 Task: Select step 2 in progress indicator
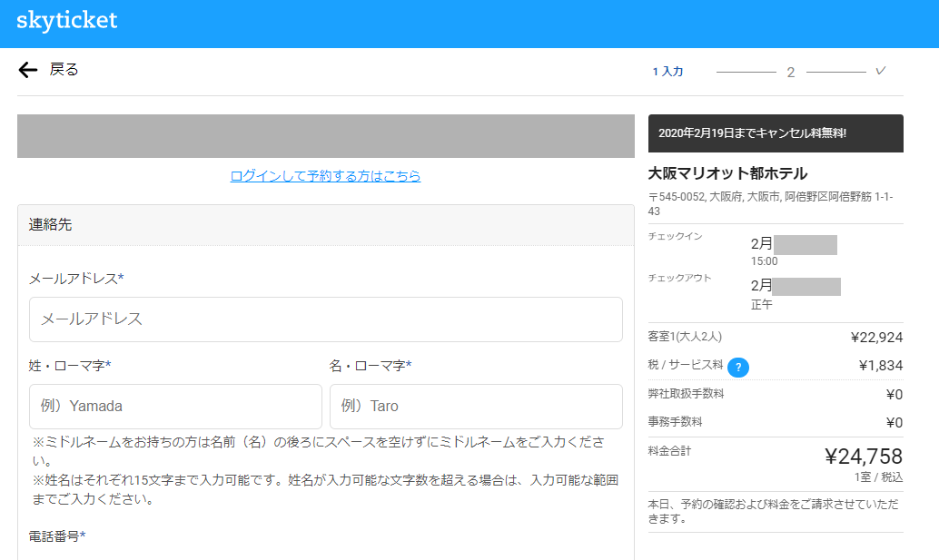click(790, 73)
